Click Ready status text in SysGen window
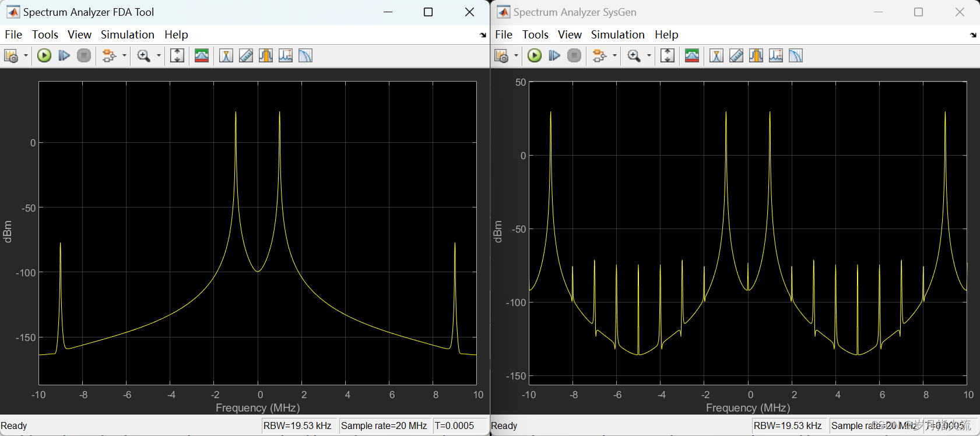The width and height of the screenshot is (980, 436). (x=504, y=426)
